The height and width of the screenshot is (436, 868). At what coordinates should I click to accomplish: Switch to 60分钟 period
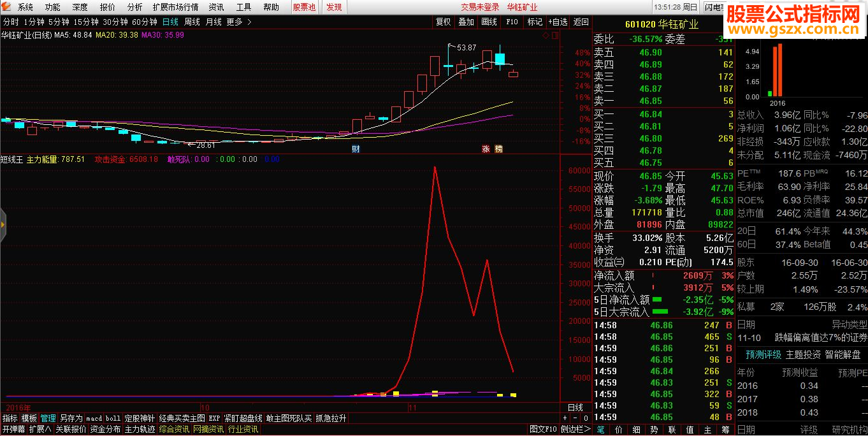[145, 22]
